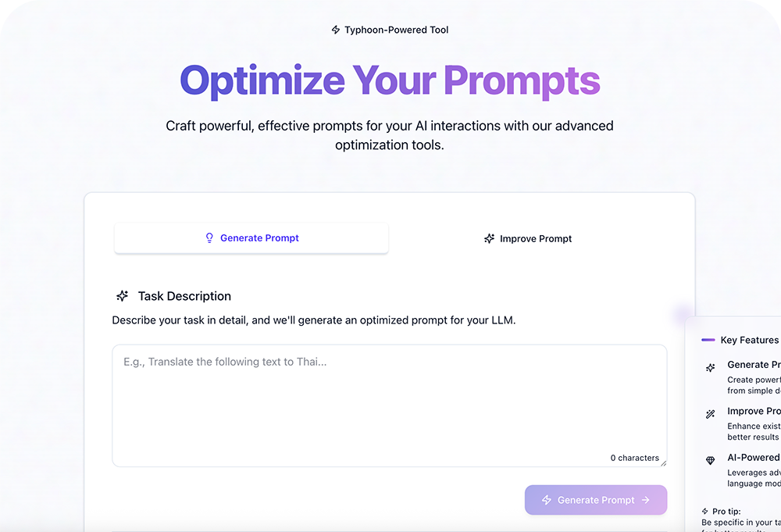Click the Key Features panel heading
This screenshot has height=532, width=781.
pos(748,340)
